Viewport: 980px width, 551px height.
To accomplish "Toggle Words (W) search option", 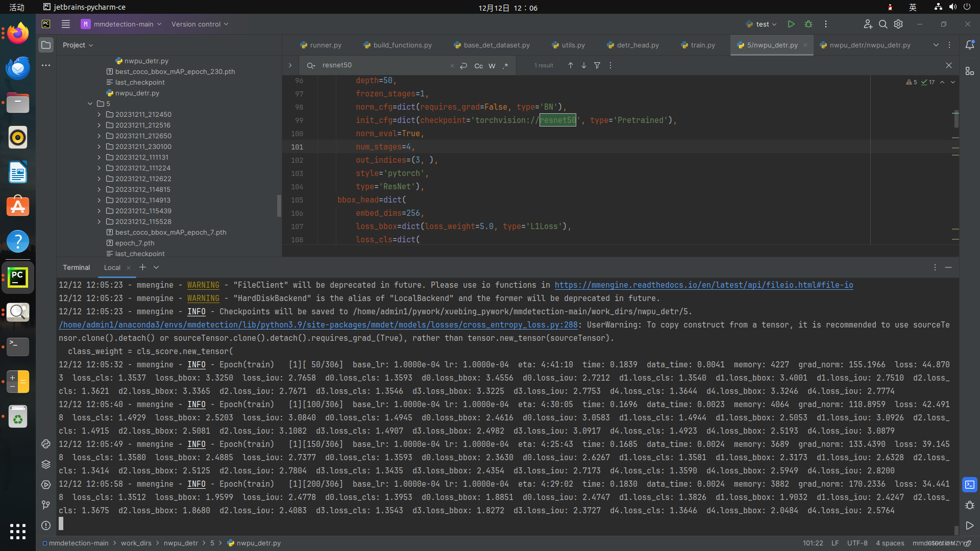I will click(492, 66).
